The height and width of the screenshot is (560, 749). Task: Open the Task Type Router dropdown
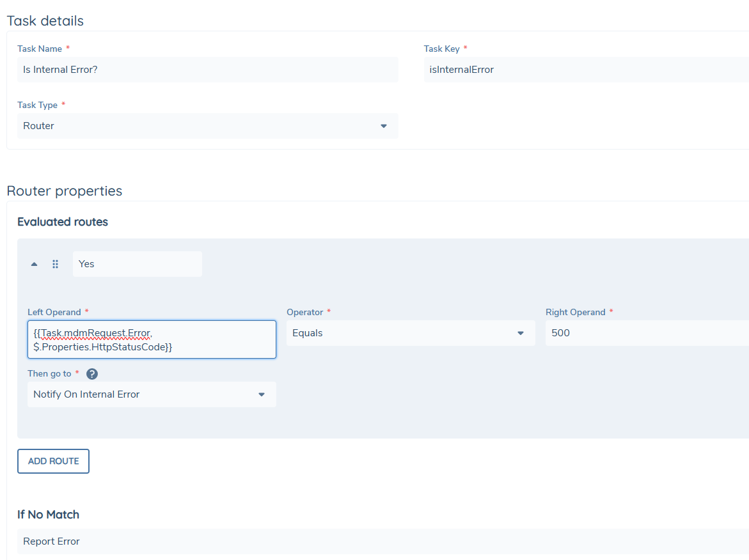coord(207,126)
